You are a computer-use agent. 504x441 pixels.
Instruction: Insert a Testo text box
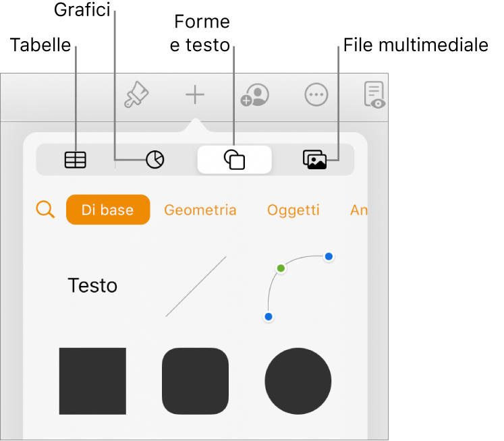pos(93,285)
